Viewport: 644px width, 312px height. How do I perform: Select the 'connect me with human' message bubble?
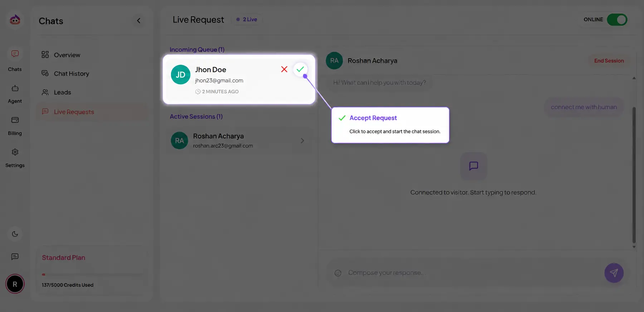click(584, 107)
